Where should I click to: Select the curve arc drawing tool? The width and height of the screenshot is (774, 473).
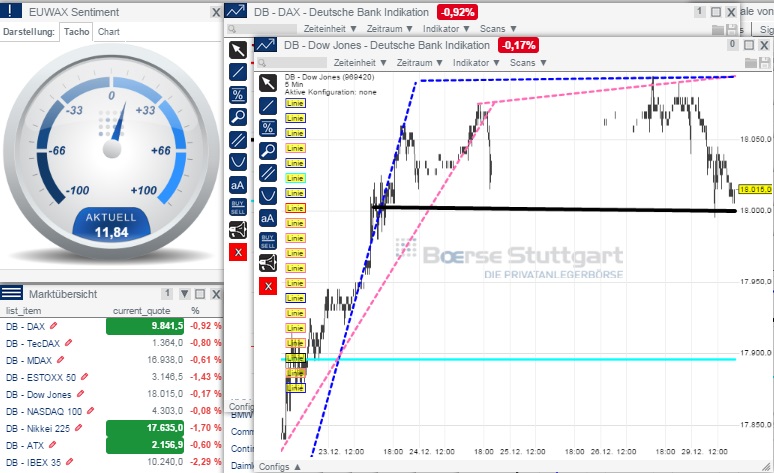267,195
